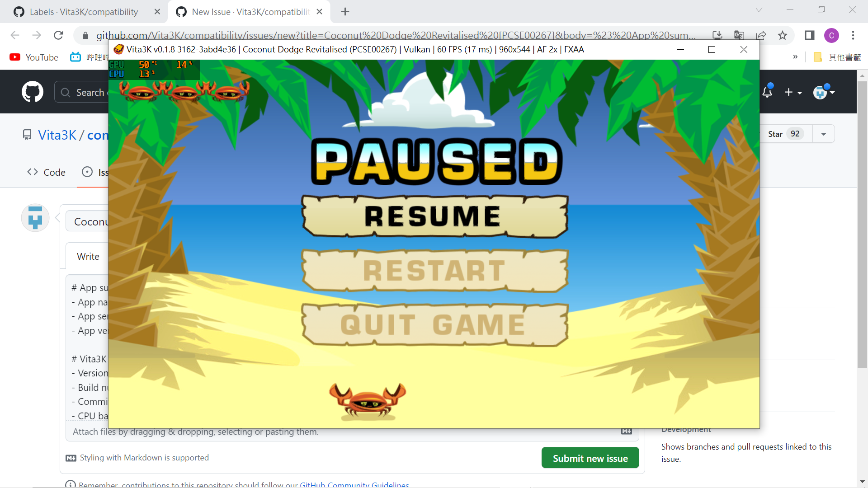
Task: Open GitHub notifications bell
Action: point(768,91)
